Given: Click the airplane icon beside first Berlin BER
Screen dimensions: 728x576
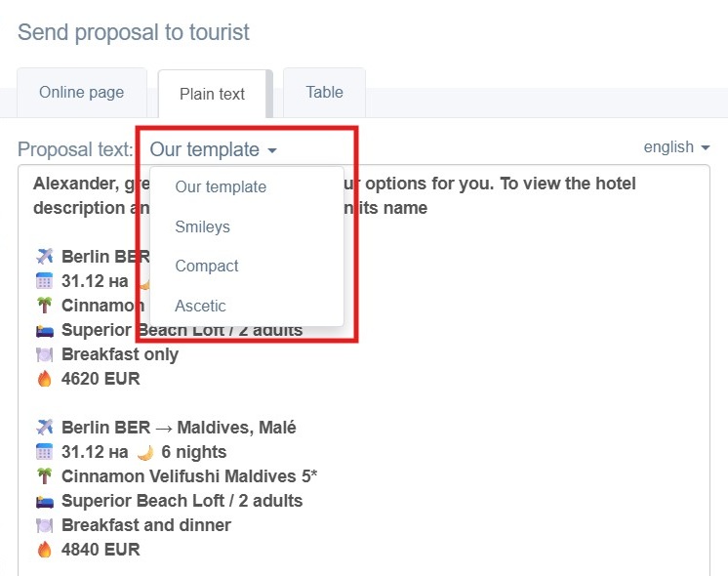Looking at the screenshot, I should click(x=45, y=257).
